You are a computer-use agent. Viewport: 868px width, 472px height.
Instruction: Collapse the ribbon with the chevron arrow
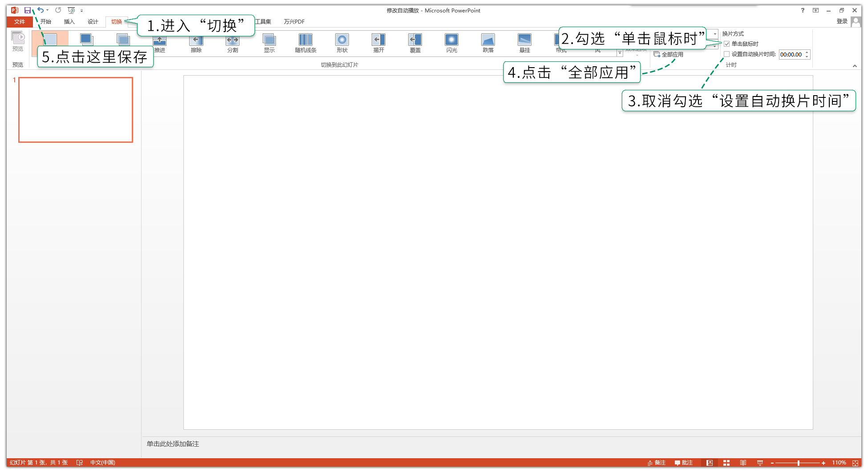point(855,66)
